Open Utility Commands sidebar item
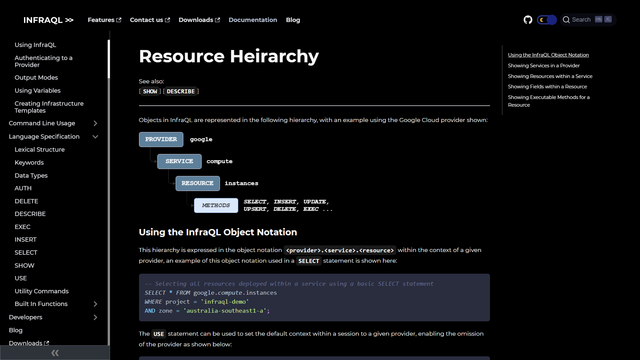 coord(42,291)
